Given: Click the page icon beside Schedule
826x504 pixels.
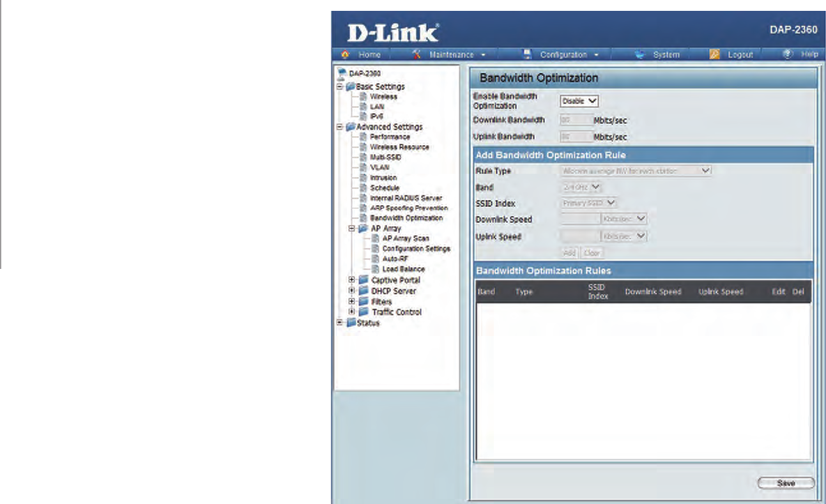Looking at the screenshot, I should [363, 188].
